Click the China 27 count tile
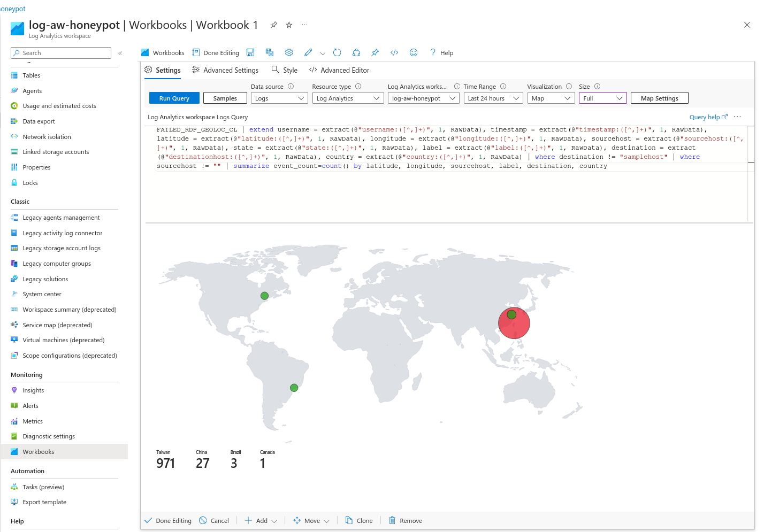Image resolution: width=764 pixels, height=532 pixels. (203, 460)
